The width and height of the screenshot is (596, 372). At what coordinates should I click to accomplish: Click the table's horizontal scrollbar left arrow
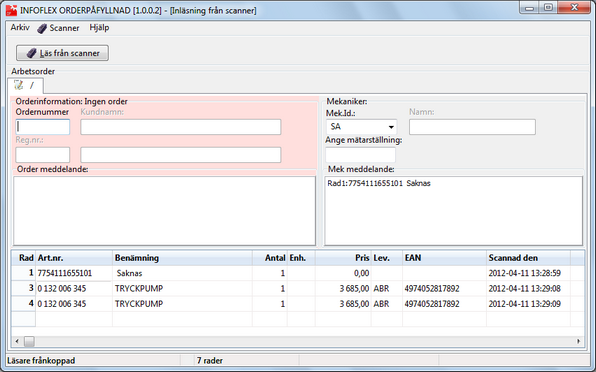(17, 341)
